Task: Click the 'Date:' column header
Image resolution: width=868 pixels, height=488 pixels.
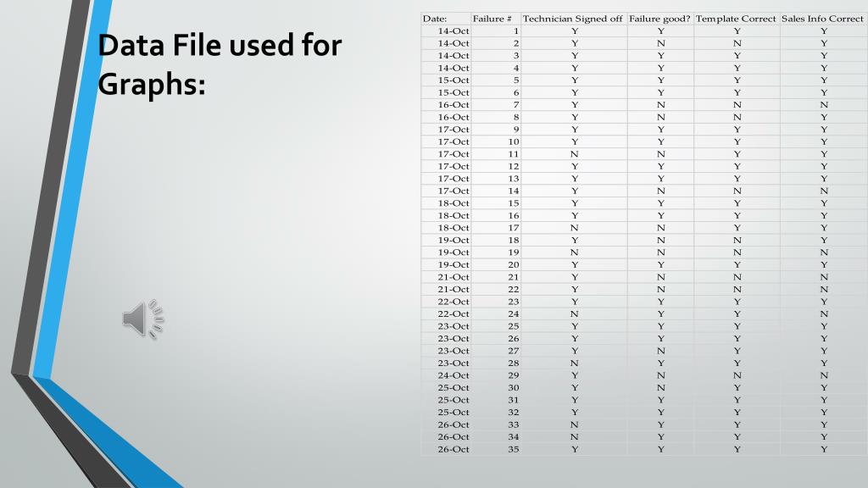Action: [435, 19]
